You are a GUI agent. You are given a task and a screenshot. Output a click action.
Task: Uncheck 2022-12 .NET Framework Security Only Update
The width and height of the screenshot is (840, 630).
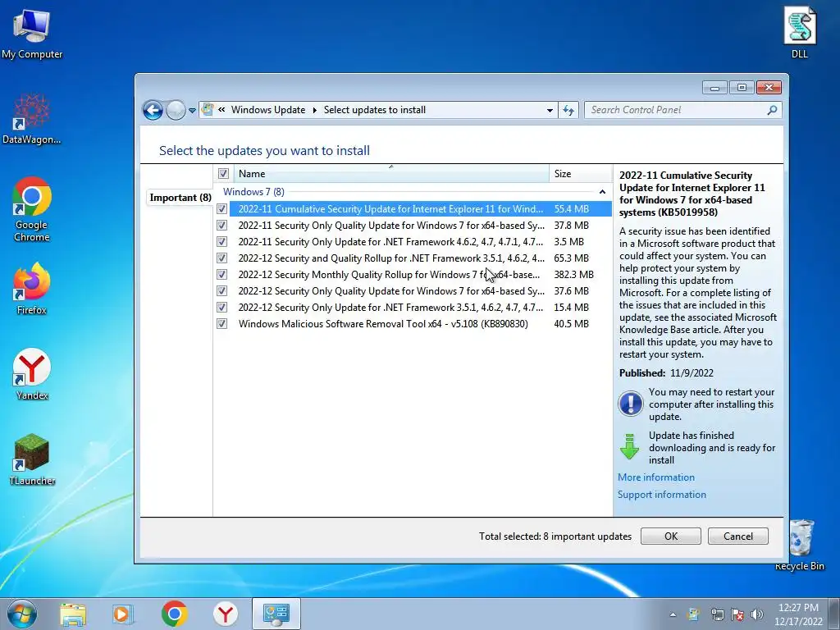coord(221,308)
